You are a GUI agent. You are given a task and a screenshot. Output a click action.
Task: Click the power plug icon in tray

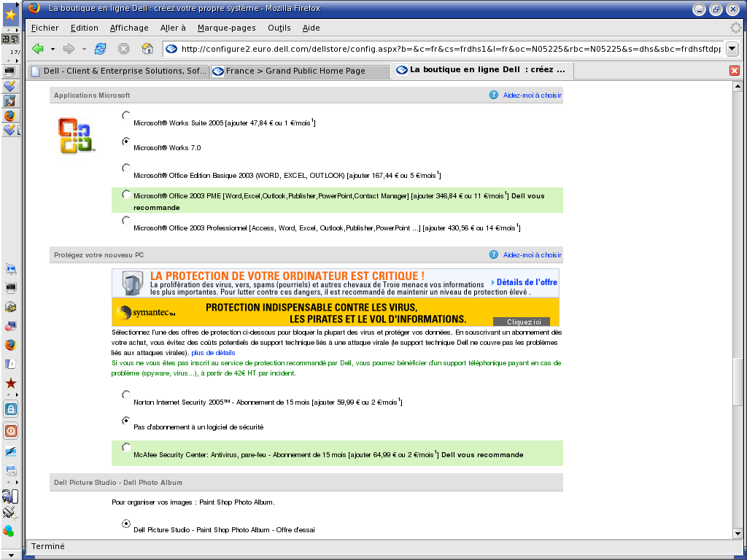9,513
